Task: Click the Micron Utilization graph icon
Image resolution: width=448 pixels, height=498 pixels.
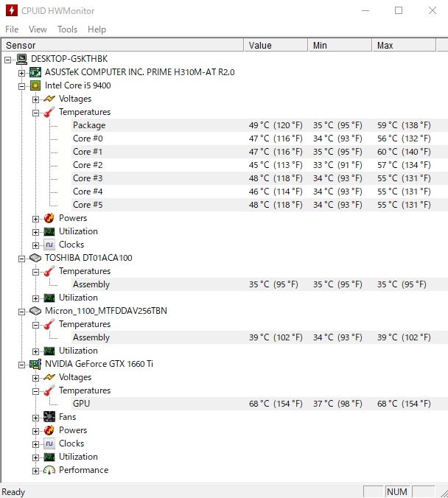Action: coord(49,351)
